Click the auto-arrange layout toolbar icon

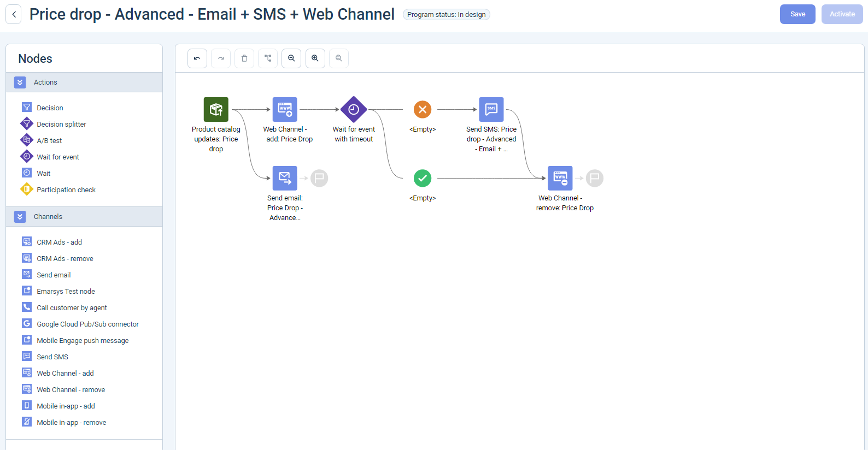[x=268, y=58]
